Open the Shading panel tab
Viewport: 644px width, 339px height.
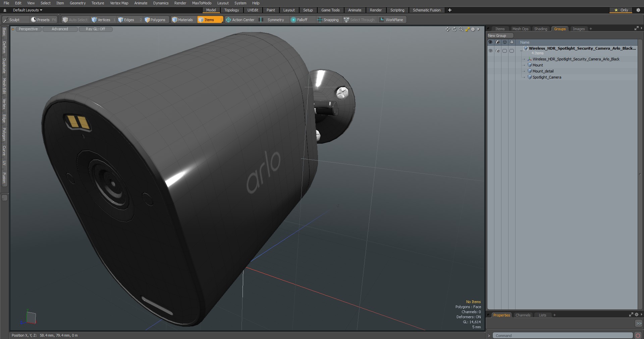540,29
